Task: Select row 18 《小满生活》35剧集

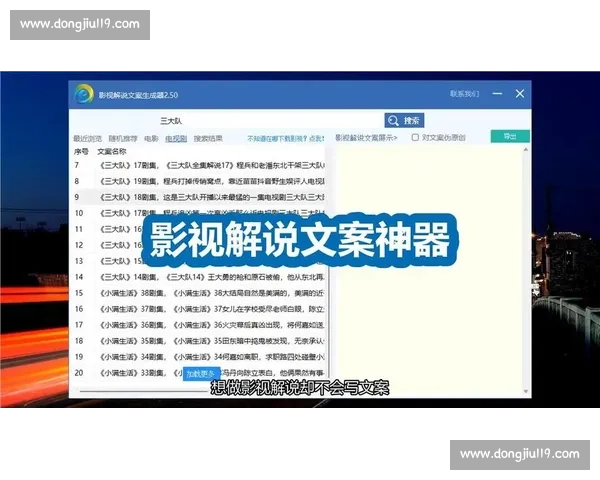Action: 199,341
